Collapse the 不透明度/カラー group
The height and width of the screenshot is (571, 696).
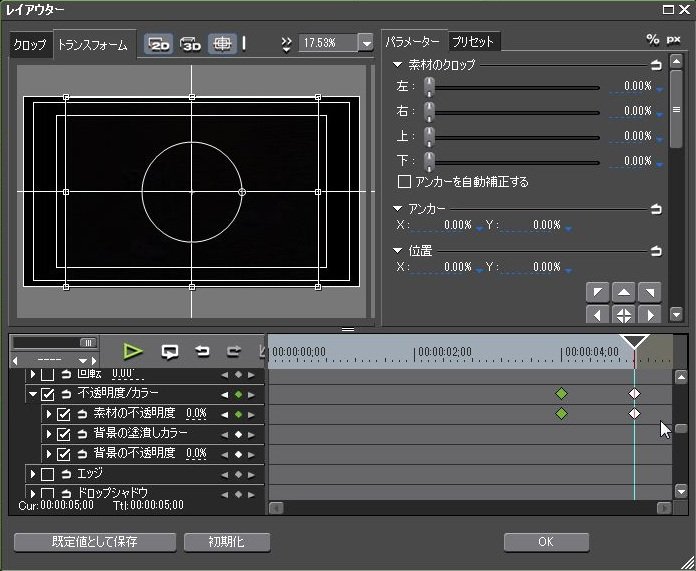click(33, 394)
